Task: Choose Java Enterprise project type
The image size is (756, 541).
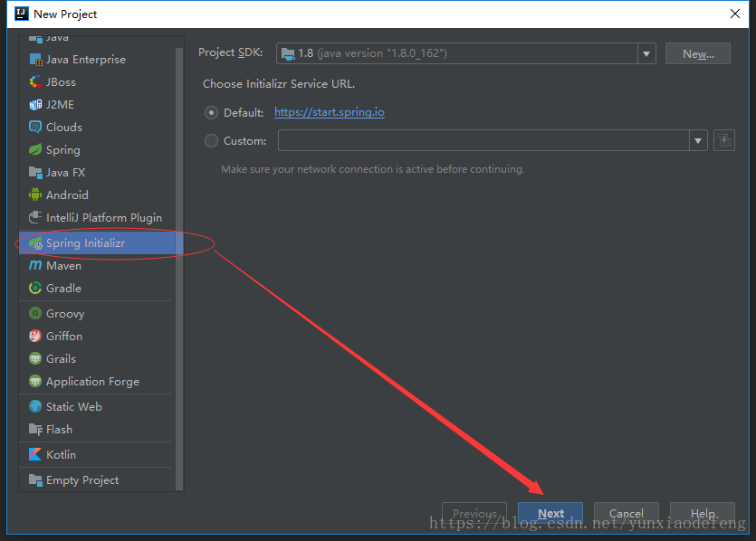Action: click(x=97, y=59)
